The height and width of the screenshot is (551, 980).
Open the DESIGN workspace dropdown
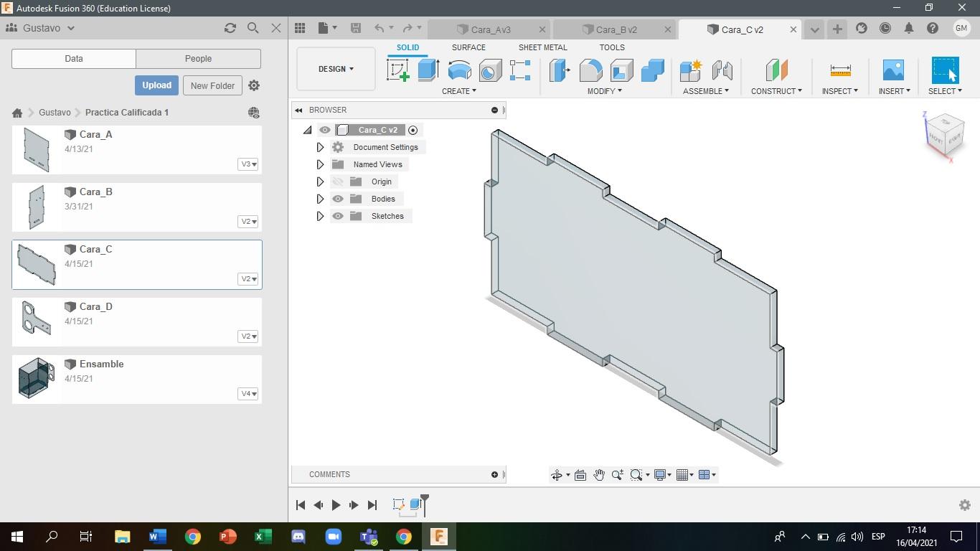pos(336,69)
